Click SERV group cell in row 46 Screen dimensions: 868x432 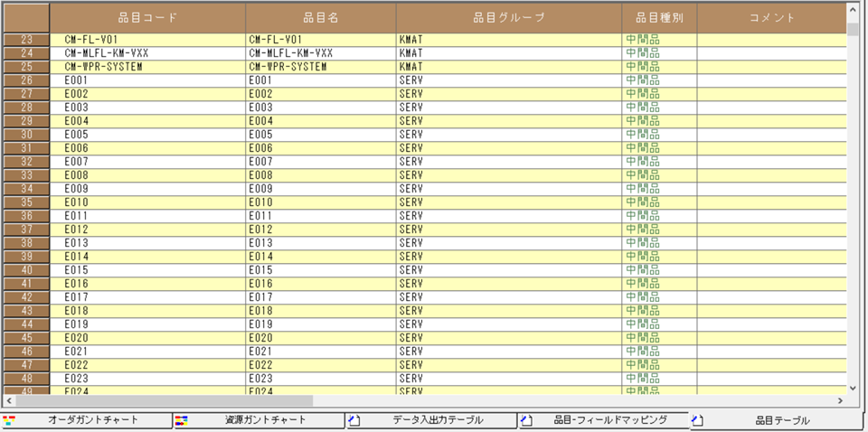pyautogui.click(x=509, y=352)
